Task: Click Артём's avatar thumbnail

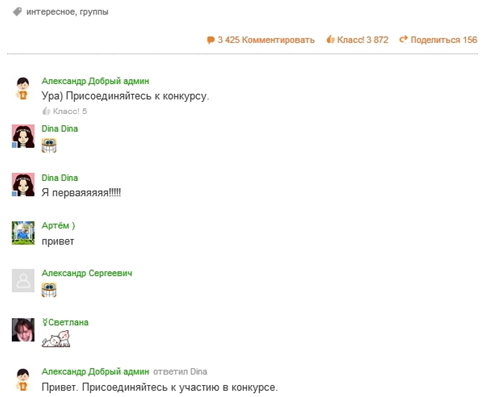Action: click(x=23, y=233)
